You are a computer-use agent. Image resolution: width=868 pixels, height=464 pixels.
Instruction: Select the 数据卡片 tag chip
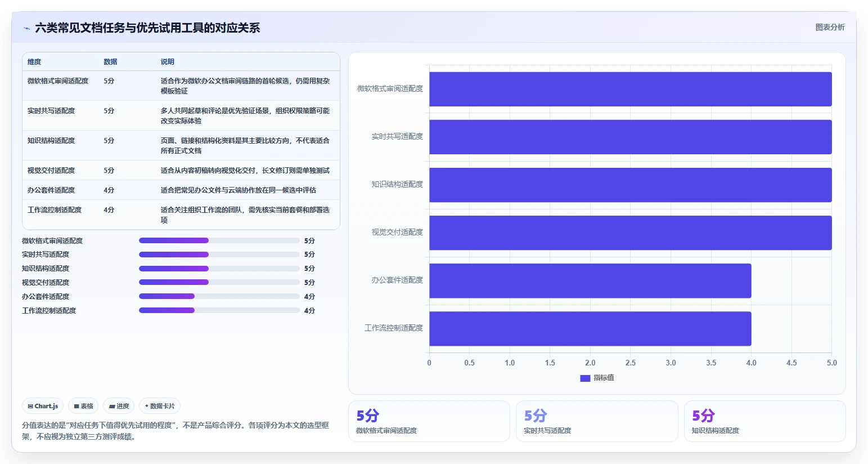[160, 406]
